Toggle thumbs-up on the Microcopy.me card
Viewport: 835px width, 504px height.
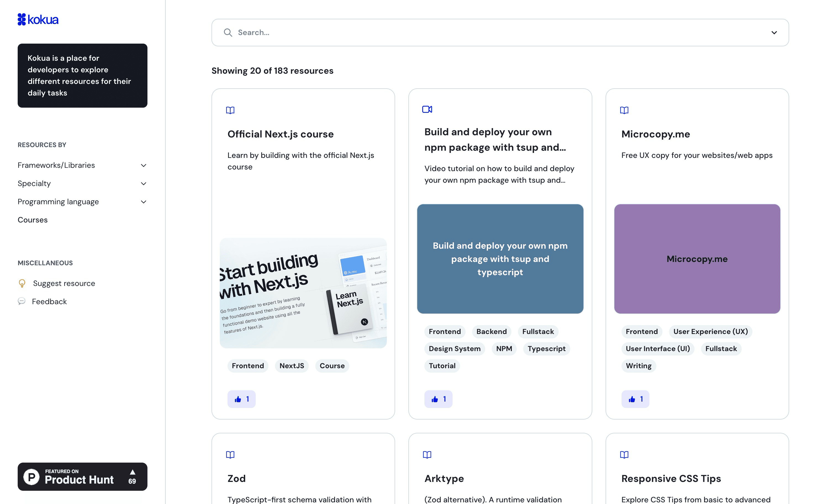[635, 399]
